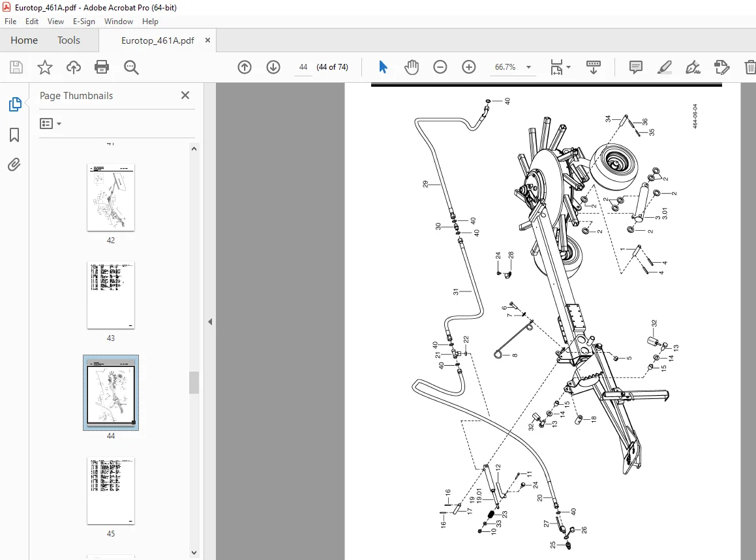Open Page Thumbnails sidebar icon

14,104
